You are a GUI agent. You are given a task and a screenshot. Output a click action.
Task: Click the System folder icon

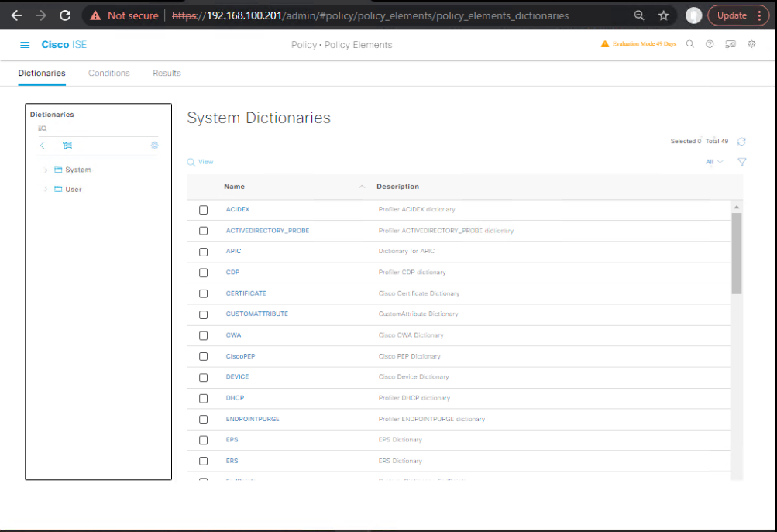click(58, 170)
